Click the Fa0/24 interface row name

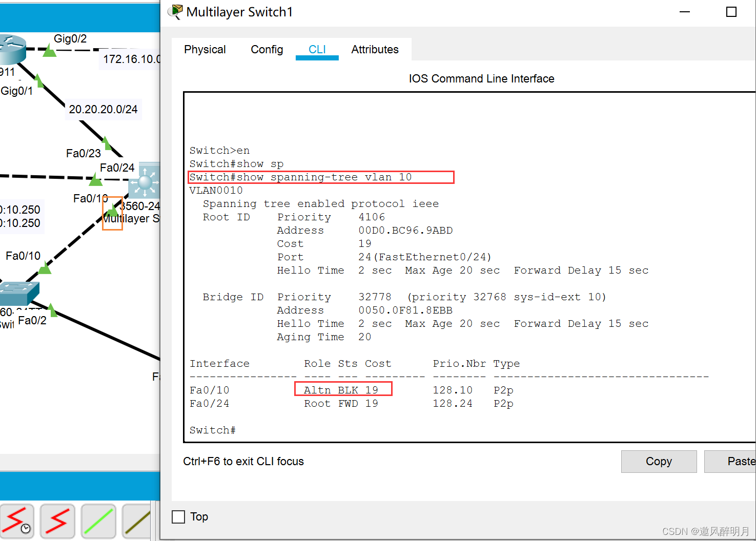click(210, 404)
